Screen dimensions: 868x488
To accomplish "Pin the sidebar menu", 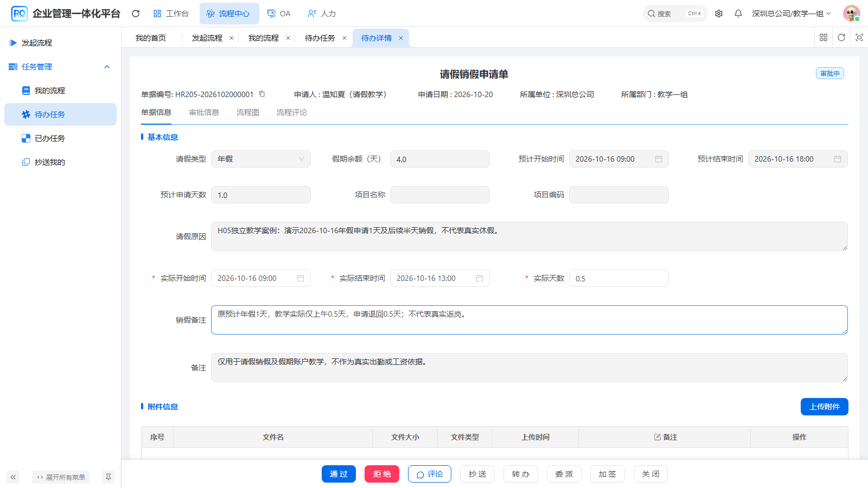I will point(108,477).
